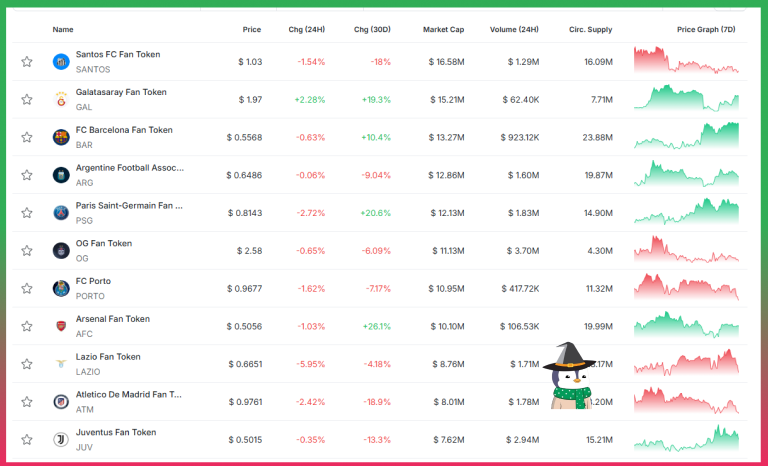Mark FC Porto as favorite

coord(27,288)
